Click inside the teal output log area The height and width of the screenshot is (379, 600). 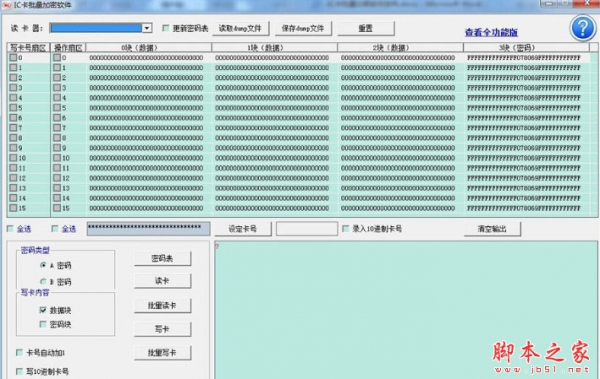406,309
